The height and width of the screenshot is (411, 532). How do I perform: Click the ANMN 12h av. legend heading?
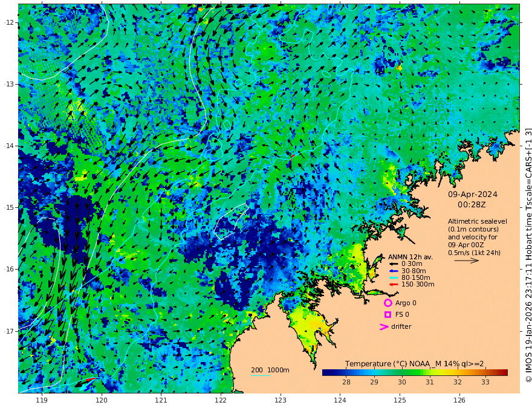[410, 257]
